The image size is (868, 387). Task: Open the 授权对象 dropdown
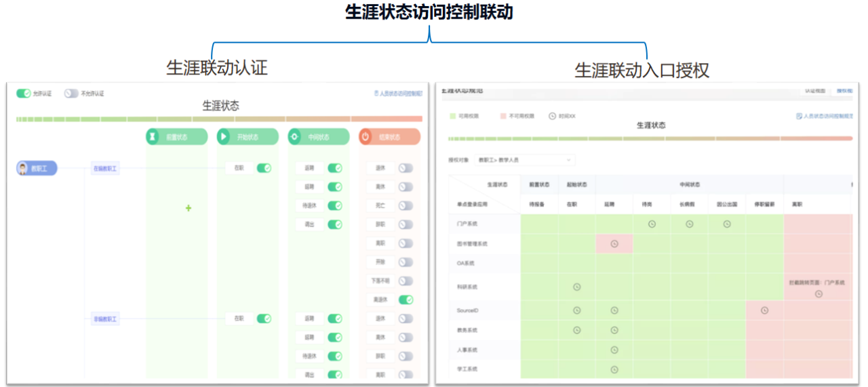click(x=526, y=161)
